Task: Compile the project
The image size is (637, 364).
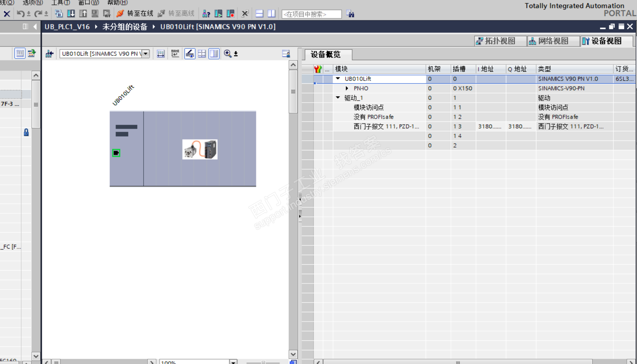Action: point(59,14)
